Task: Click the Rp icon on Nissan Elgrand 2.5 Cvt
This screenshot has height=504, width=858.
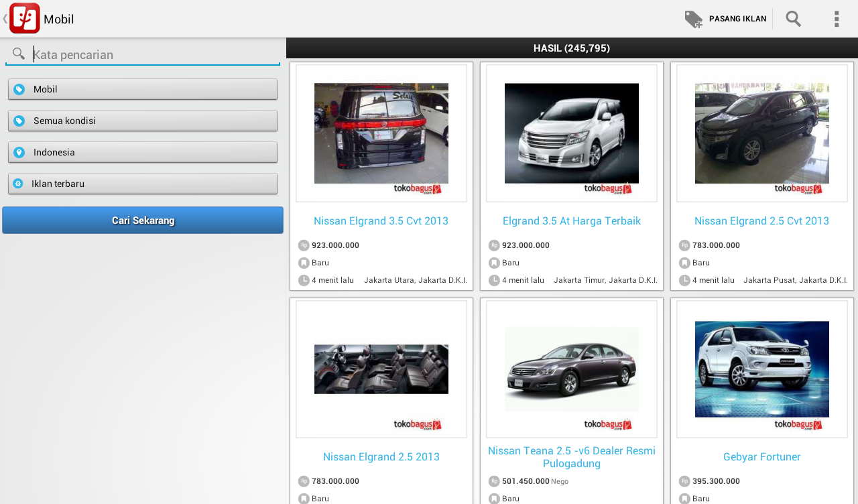Action: tap(684, 245)
